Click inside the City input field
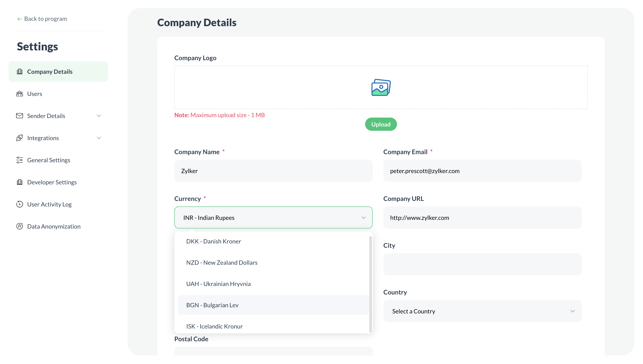Viewport: 643px width, 364px height. [482, 264]
